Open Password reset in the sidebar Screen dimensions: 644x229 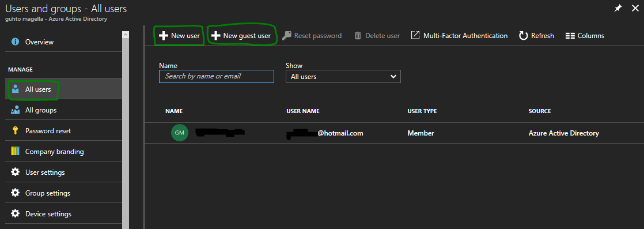[64, 130]
